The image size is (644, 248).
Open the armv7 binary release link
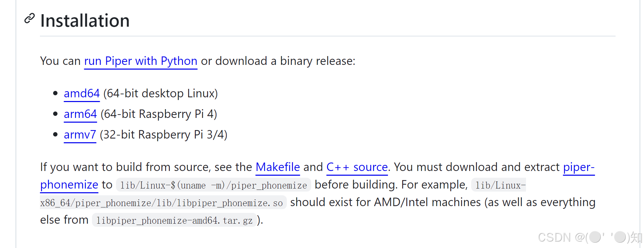(x=80, y=135)
